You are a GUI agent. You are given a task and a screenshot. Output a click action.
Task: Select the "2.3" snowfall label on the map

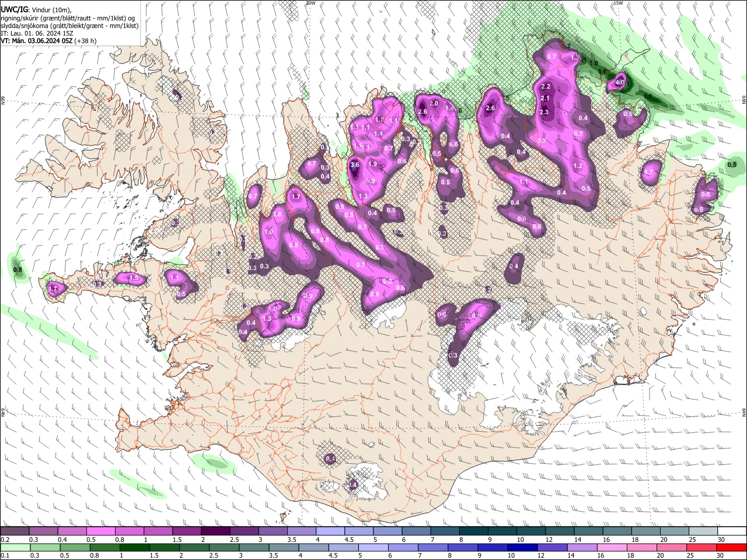tap(544, 113)
